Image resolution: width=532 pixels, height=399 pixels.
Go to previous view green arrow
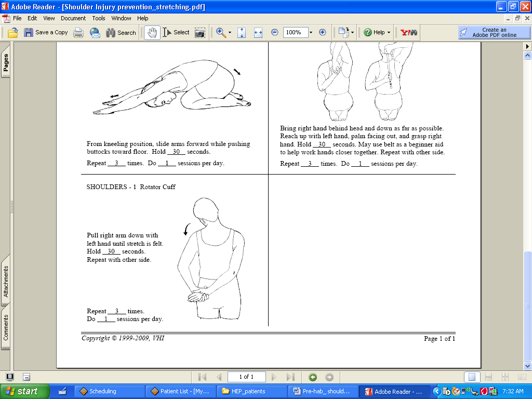pyautogui.click(x=313, y=377)
